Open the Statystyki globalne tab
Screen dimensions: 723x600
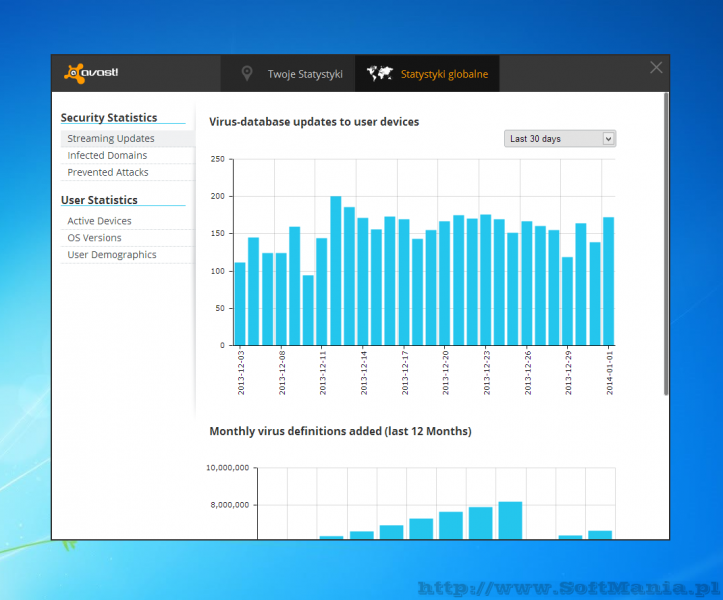tap(427, 74)
